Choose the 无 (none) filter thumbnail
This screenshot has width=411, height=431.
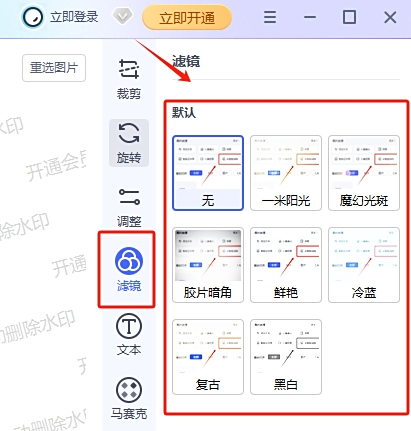[208, 173]
